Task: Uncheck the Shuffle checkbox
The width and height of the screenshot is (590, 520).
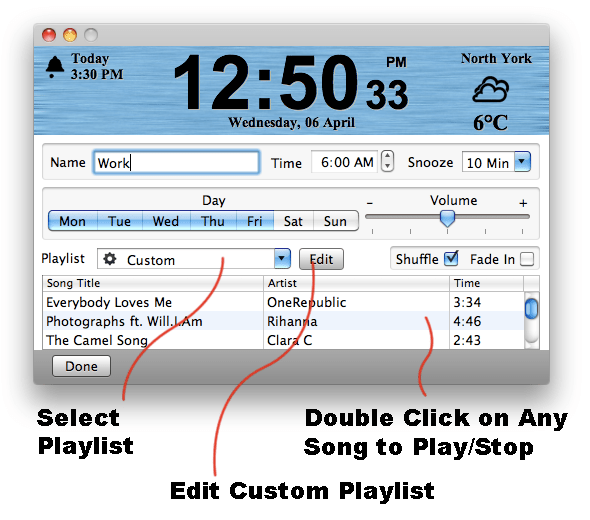Action: (x=451, y=258)
